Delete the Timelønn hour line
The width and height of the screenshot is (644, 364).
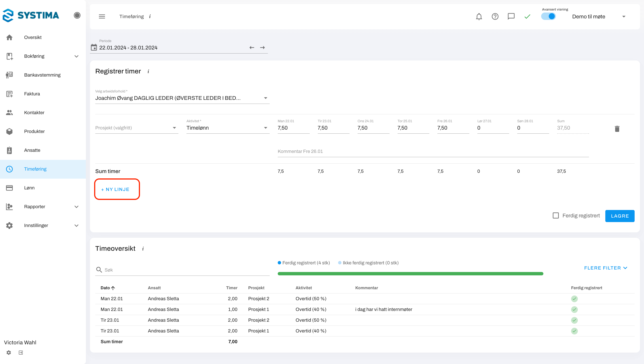[617, 129]
